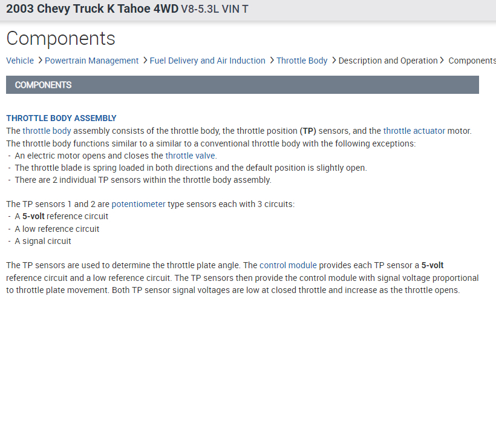This screenshot has width=496, height=448.
Task: Open Fuel Delivery and Air Induction breadcrumb
Action: pyautogui.click(x=207, y=61)
